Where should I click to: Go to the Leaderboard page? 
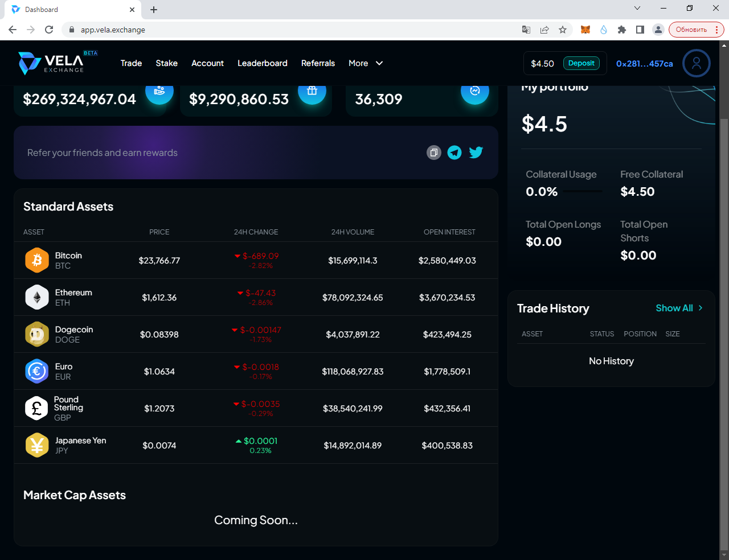pyautogui.click(x=262, y=63)
